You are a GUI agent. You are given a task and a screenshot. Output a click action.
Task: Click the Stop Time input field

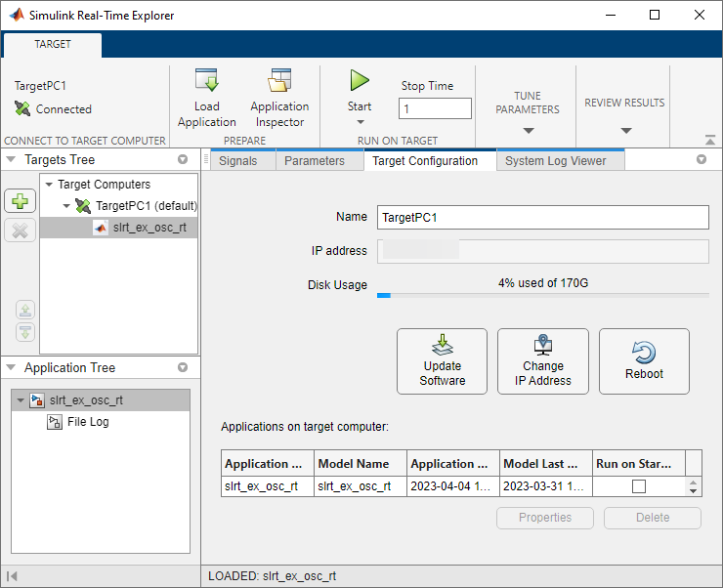pyautogui.click(x=435, y=109)
